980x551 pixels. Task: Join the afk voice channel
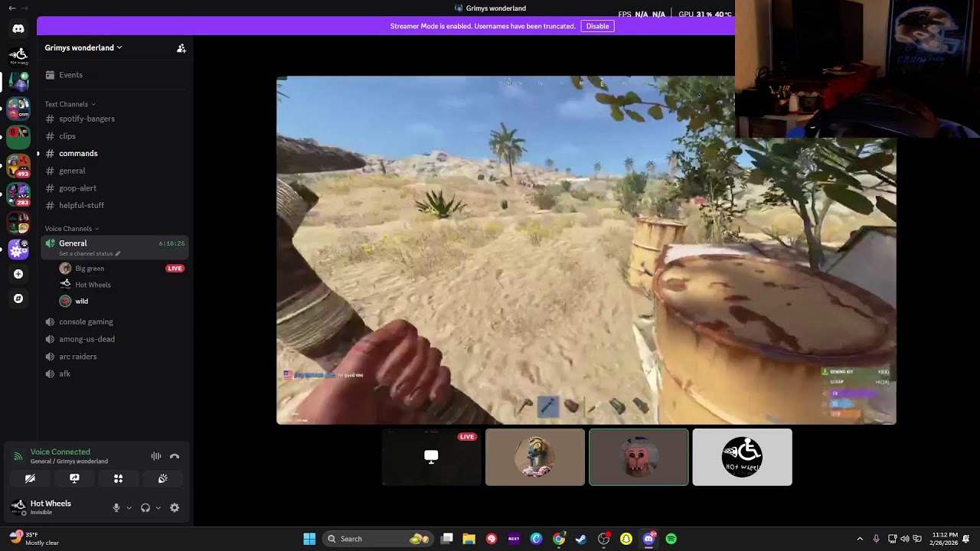[x=115, y=374]
